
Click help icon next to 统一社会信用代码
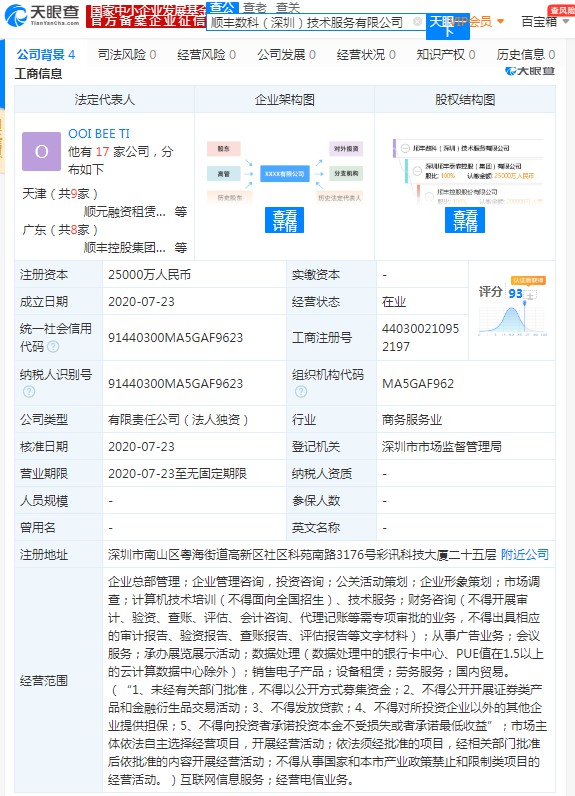coord(53,347)
